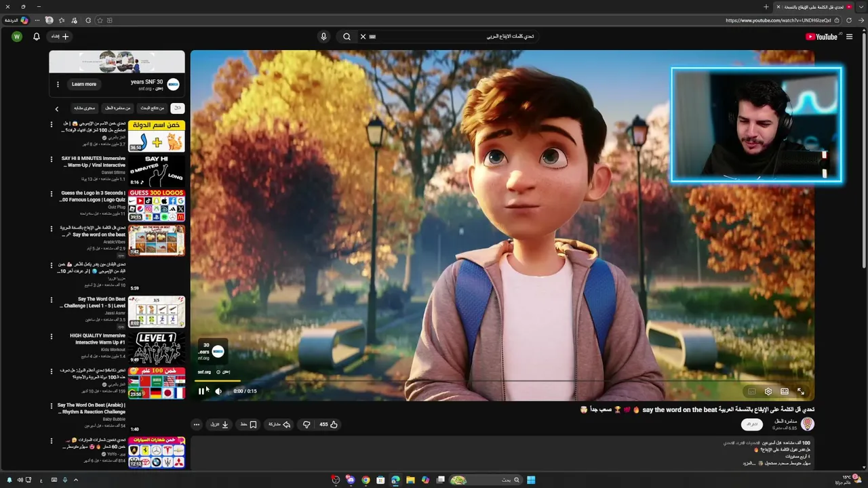The image size is (868, 488).
Task: Open Say The Word On Beat Level 1-5 video
Action: (157, 311)
